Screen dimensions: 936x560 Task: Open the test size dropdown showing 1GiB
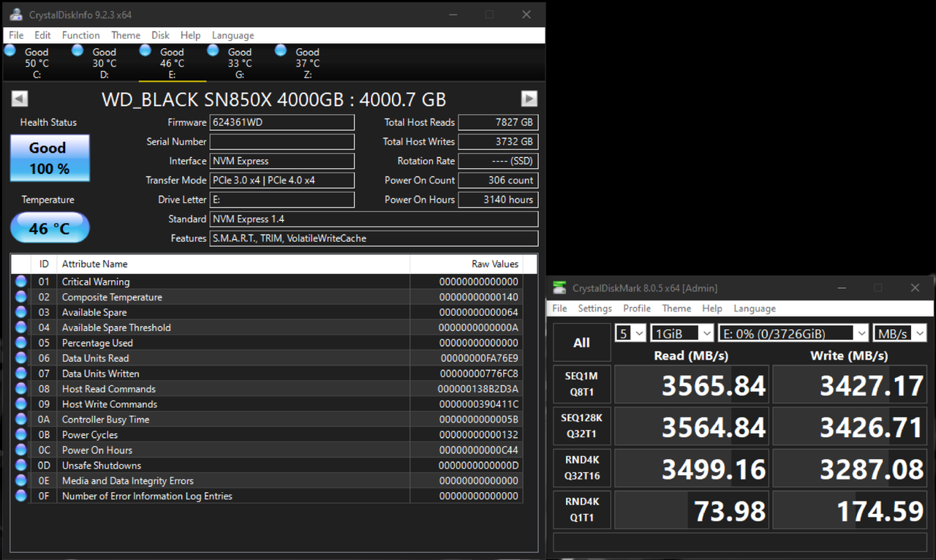[x=682, y=333]
